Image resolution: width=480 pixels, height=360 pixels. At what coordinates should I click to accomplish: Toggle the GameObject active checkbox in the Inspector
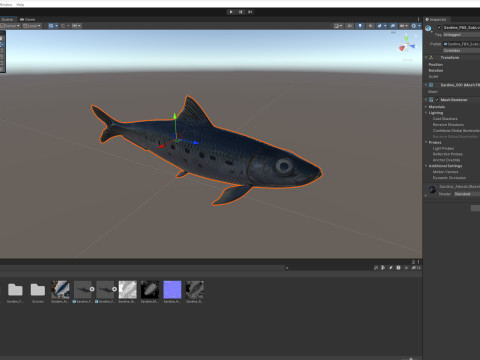(x=439, y=27)
